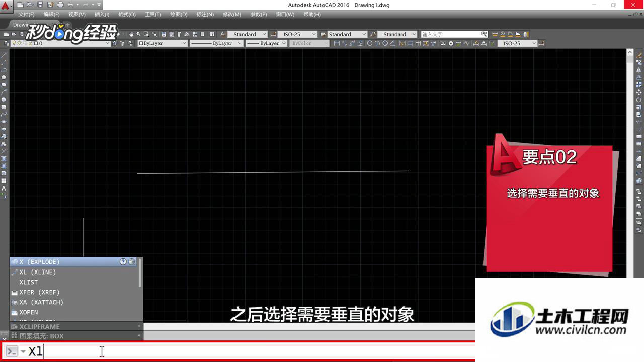
Task: Choose XOPEN from command suggestions
Action: (74, 312)
